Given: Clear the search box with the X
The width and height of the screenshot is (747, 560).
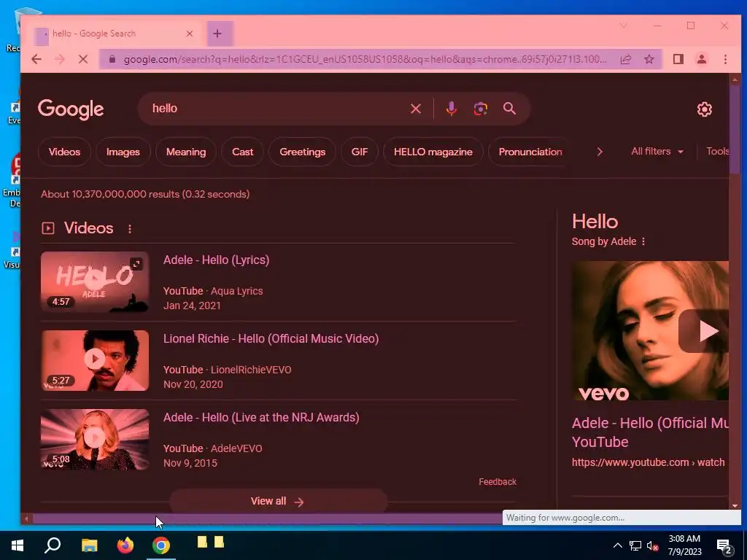Looking at the screenshot, I should click(x=415, y=109).
